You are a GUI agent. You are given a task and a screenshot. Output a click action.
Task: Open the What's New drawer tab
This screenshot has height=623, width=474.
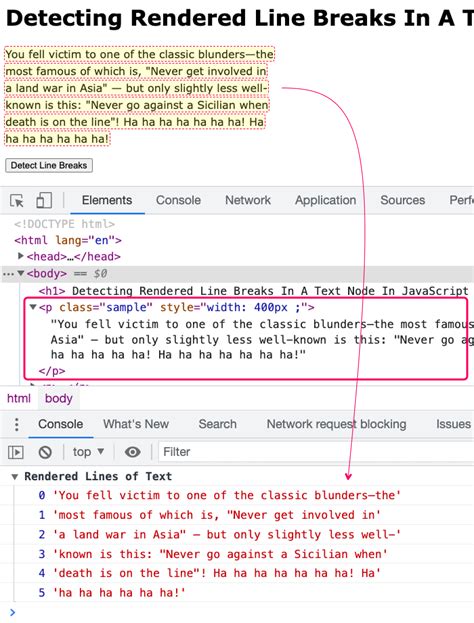point(136,424)
